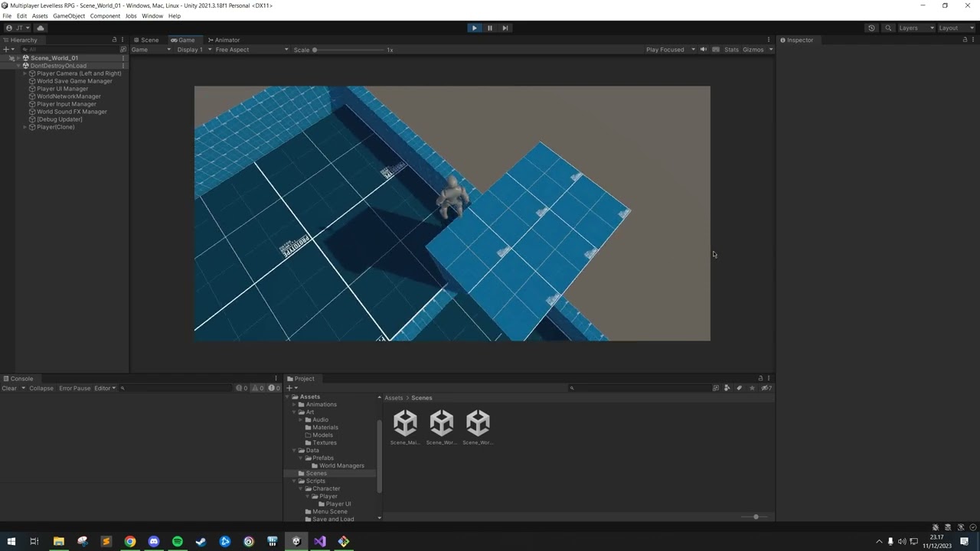This screenshot has width=980, height=551.
Task: Expand Player Camera (Left and Right)
Action: 24,73
